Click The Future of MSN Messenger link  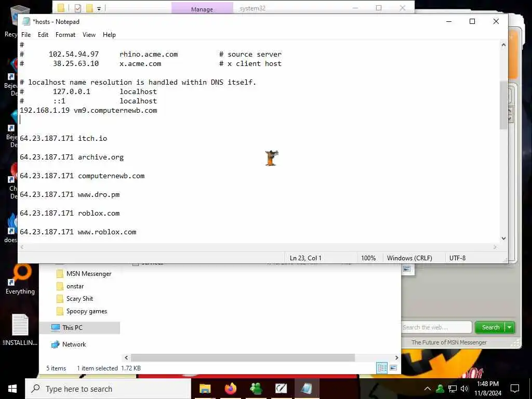449,342
